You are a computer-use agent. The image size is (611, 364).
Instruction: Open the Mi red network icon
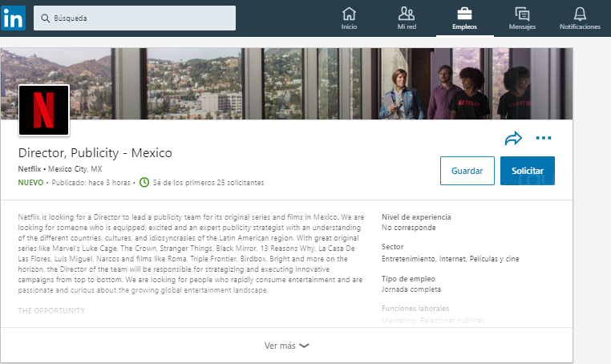click(x=407, y=14)
